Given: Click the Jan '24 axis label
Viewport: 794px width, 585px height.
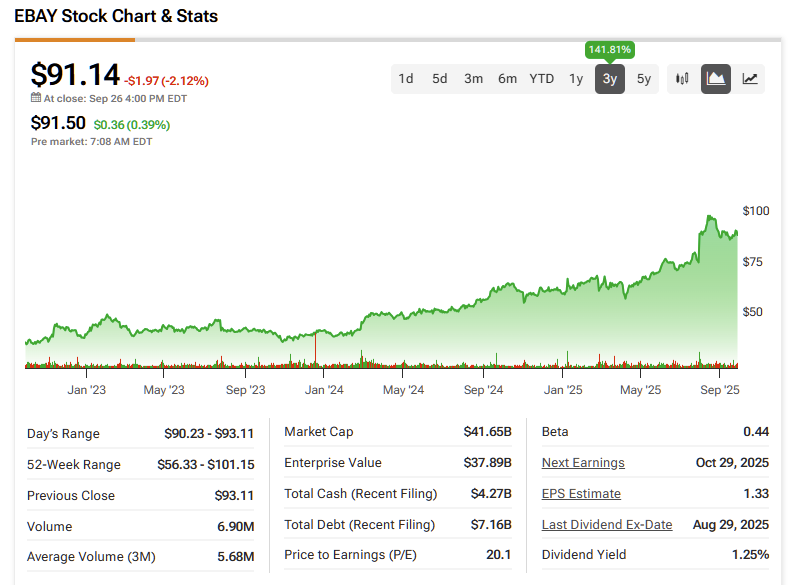Looking at the screenshot, I should pos(324,389).
